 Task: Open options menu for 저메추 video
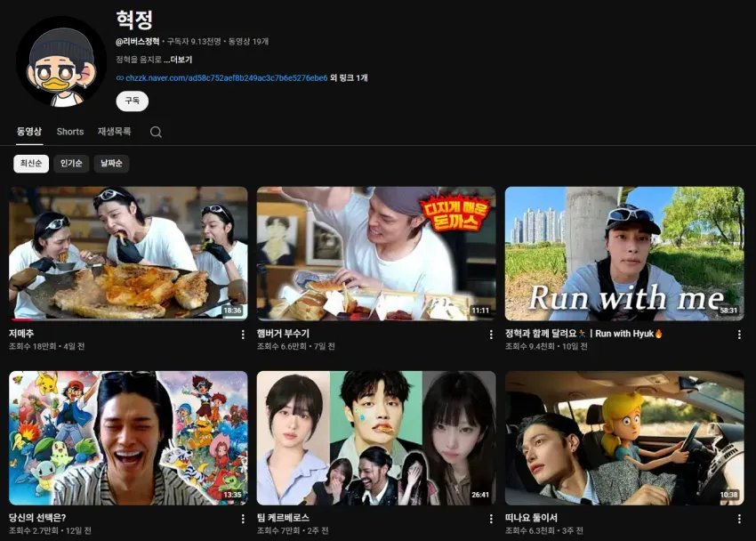pyautogui.click(x=243, y=335)
